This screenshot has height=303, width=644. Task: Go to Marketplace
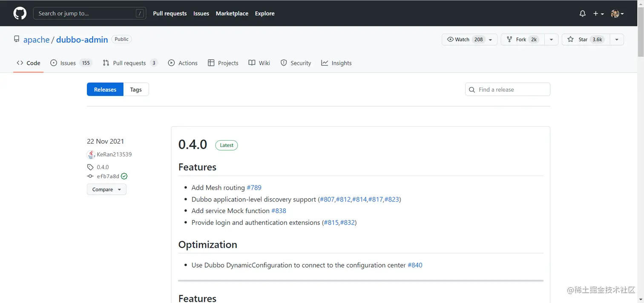click(232, 14)
